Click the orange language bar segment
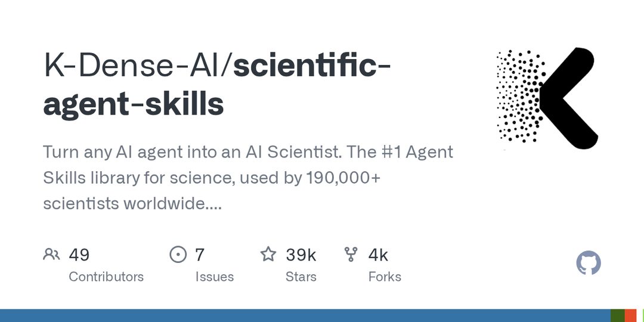The width and height of the screenshot is (644, 322). pos(630,315)
